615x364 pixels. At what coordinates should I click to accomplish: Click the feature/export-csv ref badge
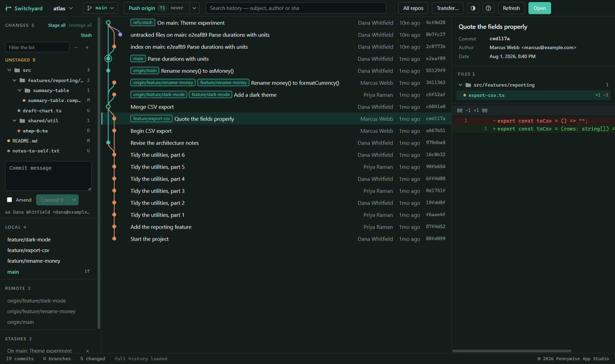tap(152, 119)
